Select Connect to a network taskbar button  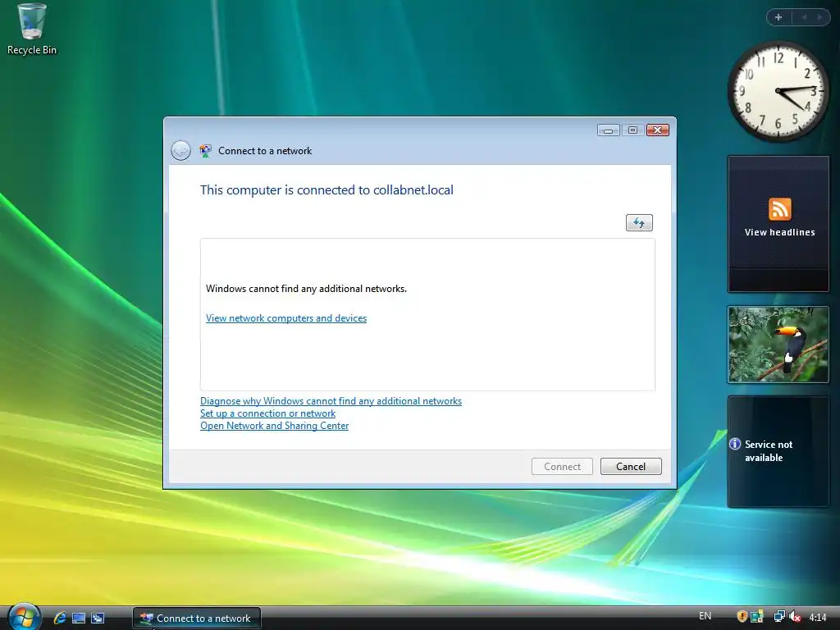[x=197, y=618]
